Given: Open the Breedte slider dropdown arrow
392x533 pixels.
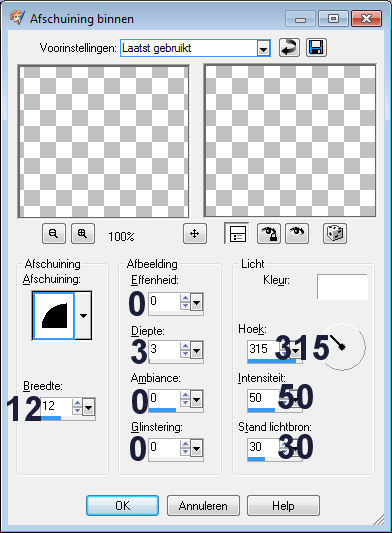Looking at the screenshot, I should pyautogui.click(x=88, y=407).
